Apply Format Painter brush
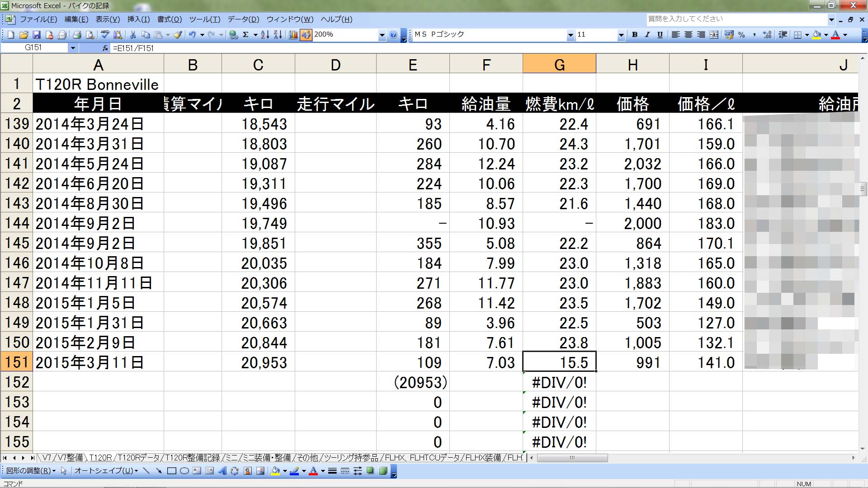 coord(178,35)
